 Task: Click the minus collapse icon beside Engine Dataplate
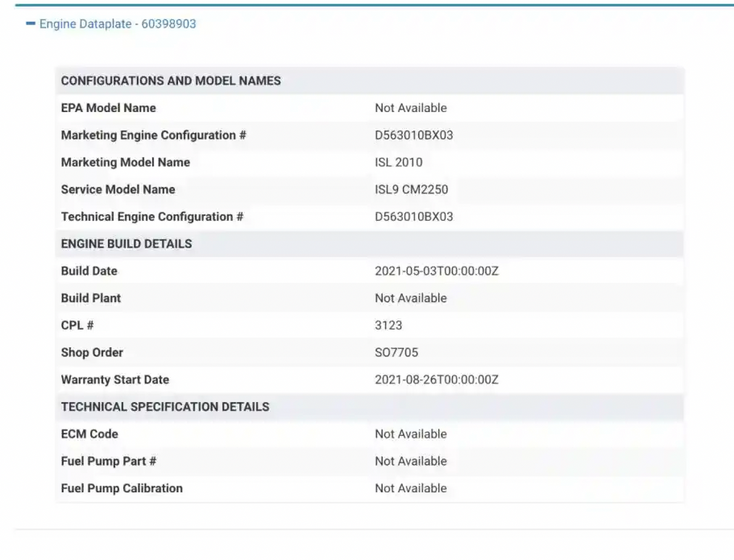click(x=31, y=24)
